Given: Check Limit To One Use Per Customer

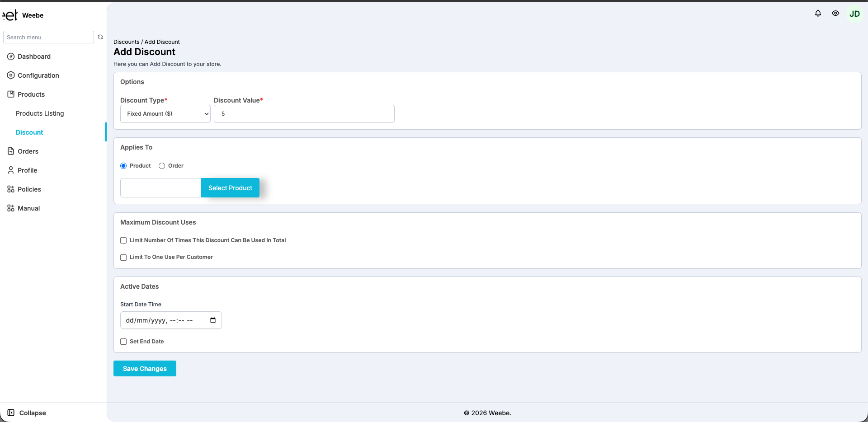Looking at the screenshot, I should point(123,257).
